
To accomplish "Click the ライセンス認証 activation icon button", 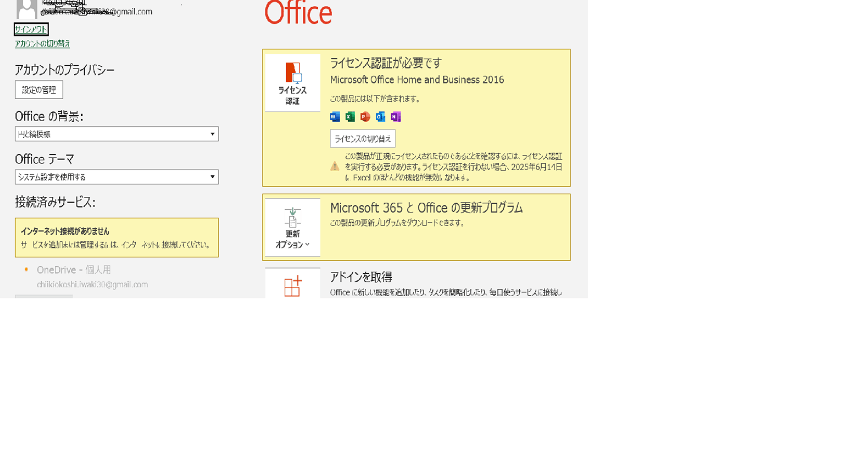I will coord(292,83).
